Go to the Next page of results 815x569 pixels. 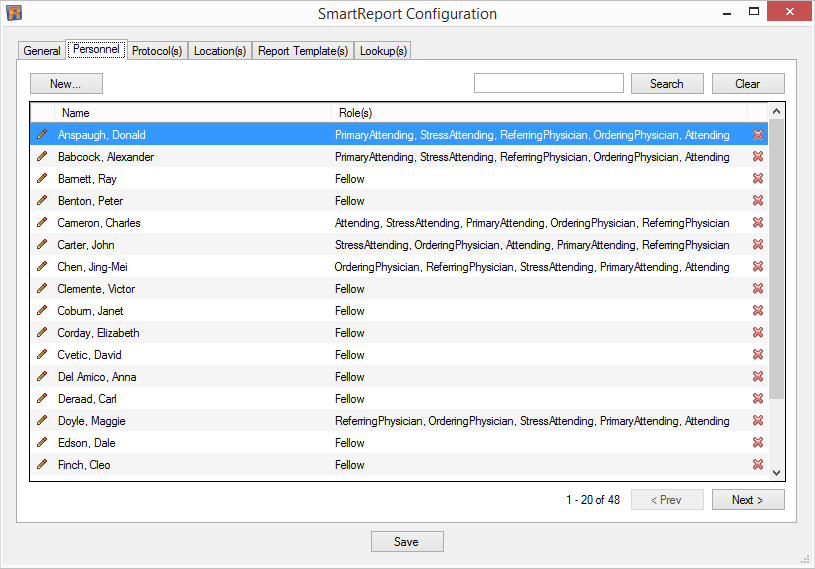747,500
